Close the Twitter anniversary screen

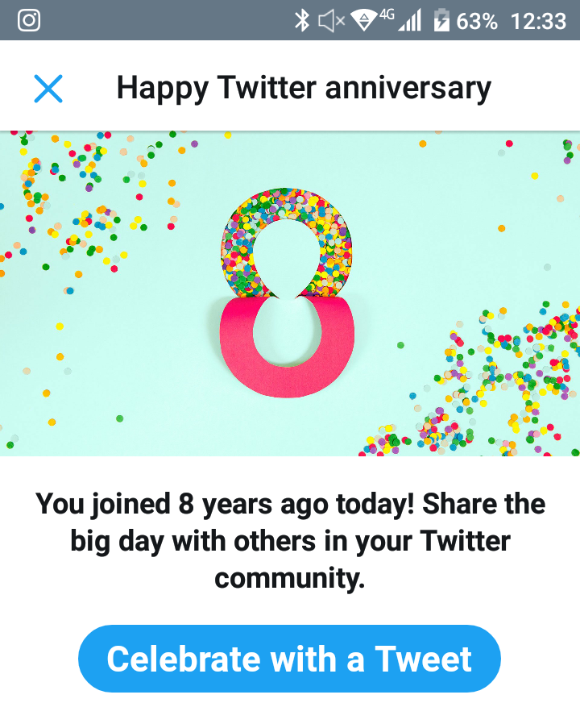[48, 88]
